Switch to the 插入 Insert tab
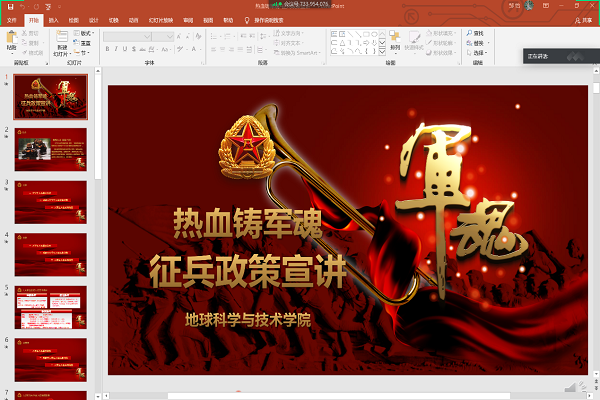600x400 pixels. click(x=53, y=19)
